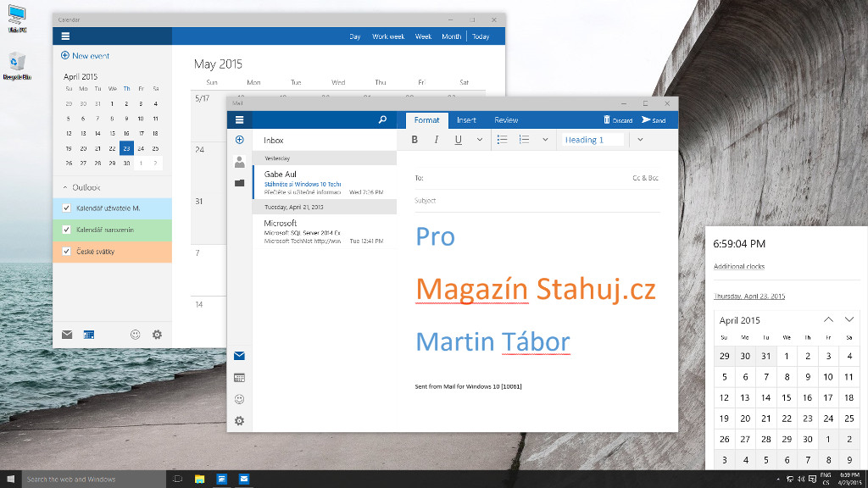The width and height of the screenshot is (868, 488).
Task: Compose new mail with plus icon
Action: coord(239,140)
